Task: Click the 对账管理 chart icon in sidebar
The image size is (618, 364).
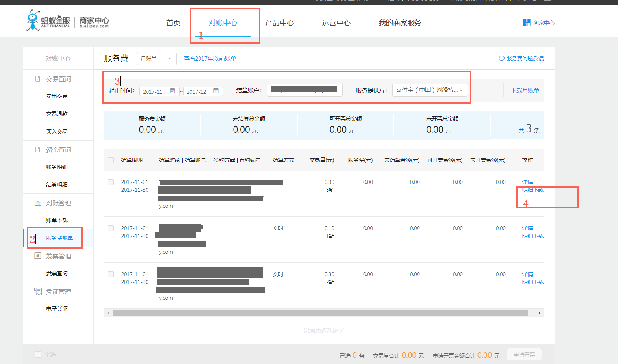Action: tap(38, 203)
